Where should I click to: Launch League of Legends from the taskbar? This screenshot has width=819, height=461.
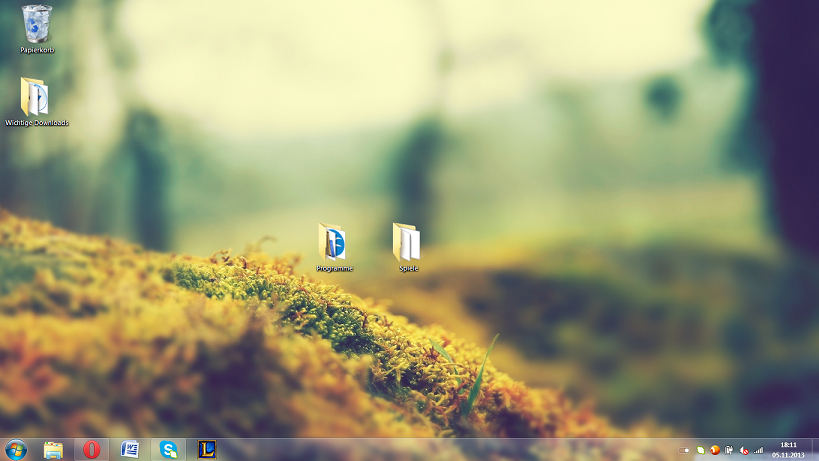point(207,450)
